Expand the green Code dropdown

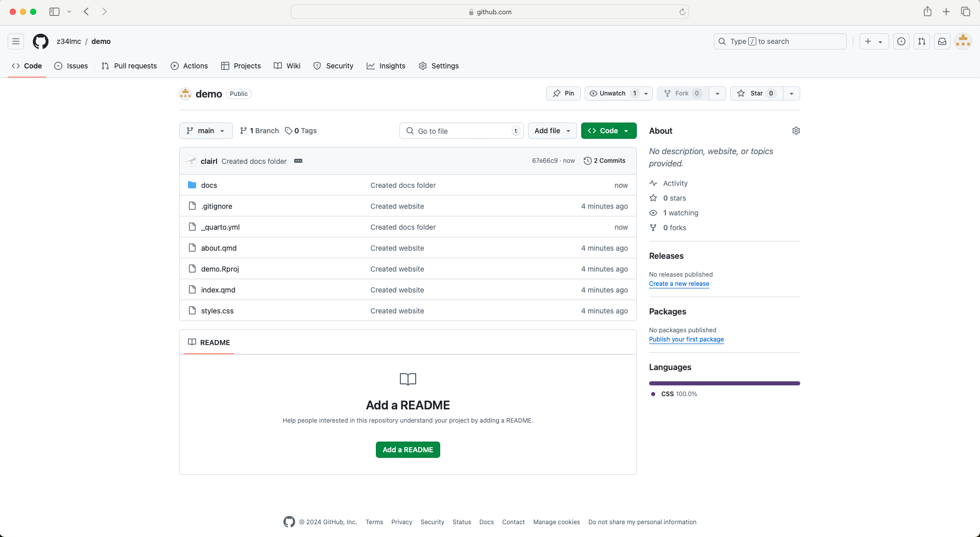(x=608, y=131)
